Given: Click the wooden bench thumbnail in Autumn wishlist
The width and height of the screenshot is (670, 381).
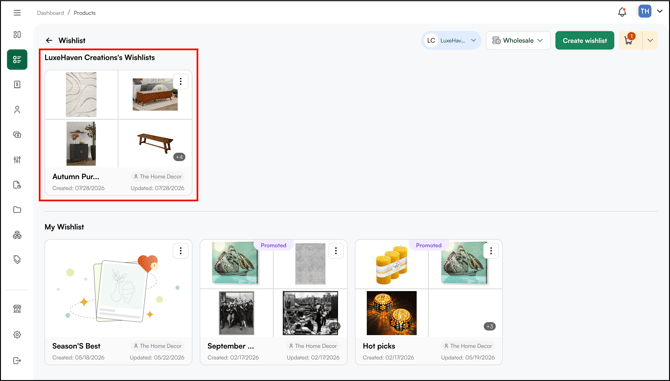Looking at the screenshot, I should (x=155, y=143).
